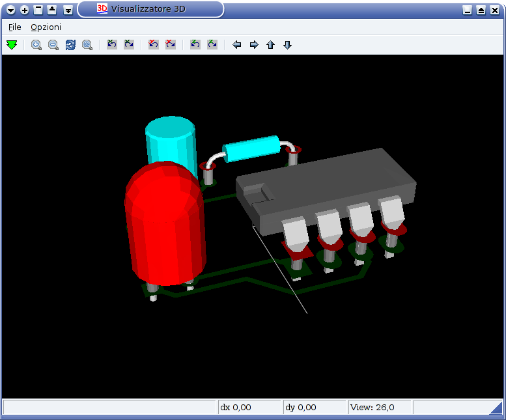The height and width of the screenshot is (420, 506).
Task: Click keep-above arrow button in title bar
Action: tap(52, 10)
